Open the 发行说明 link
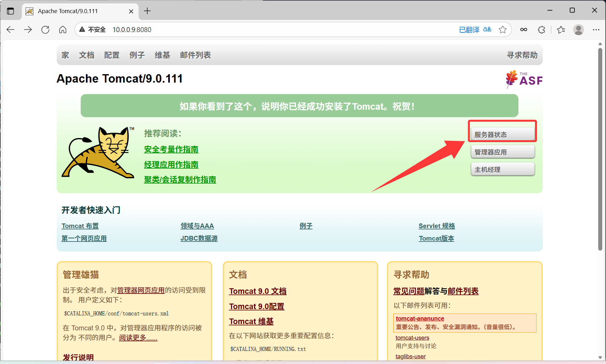 tap(78, 357)
